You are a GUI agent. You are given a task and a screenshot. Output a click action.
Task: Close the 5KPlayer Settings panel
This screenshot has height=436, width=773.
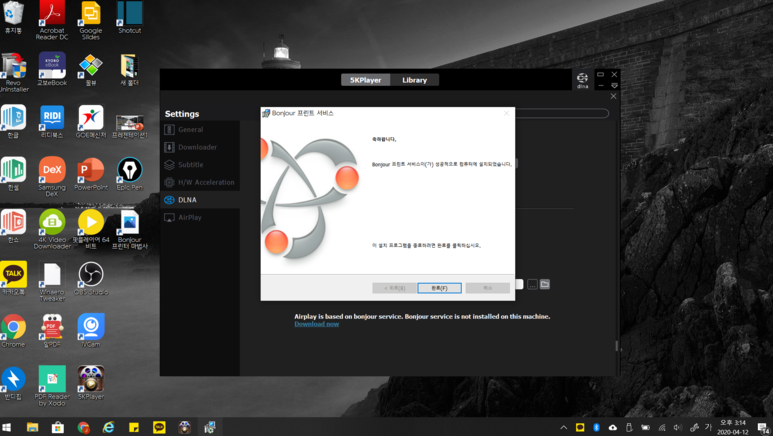[613, 96]
